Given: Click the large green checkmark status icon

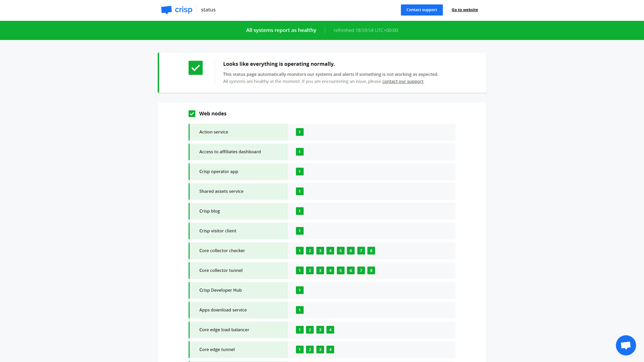Looking at the screenshot, I should (x=196, y=68).
